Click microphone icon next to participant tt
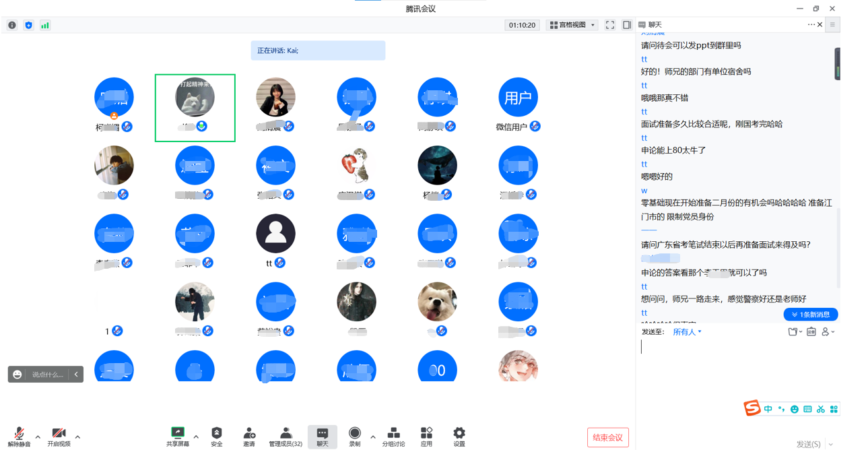This screenshot has height=450, width=868. [x=280, y=263]
